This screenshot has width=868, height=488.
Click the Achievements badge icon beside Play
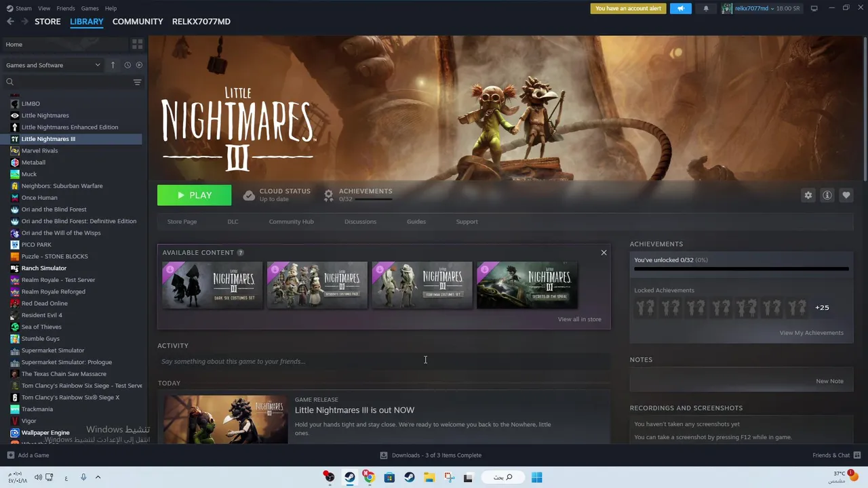point(328,195)
